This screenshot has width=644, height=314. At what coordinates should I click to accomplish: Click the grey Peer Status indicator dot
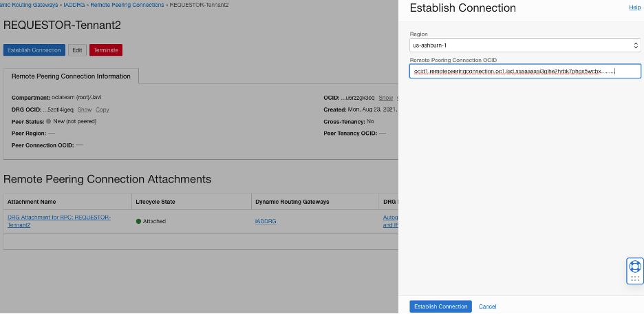(x=48, y=121)
